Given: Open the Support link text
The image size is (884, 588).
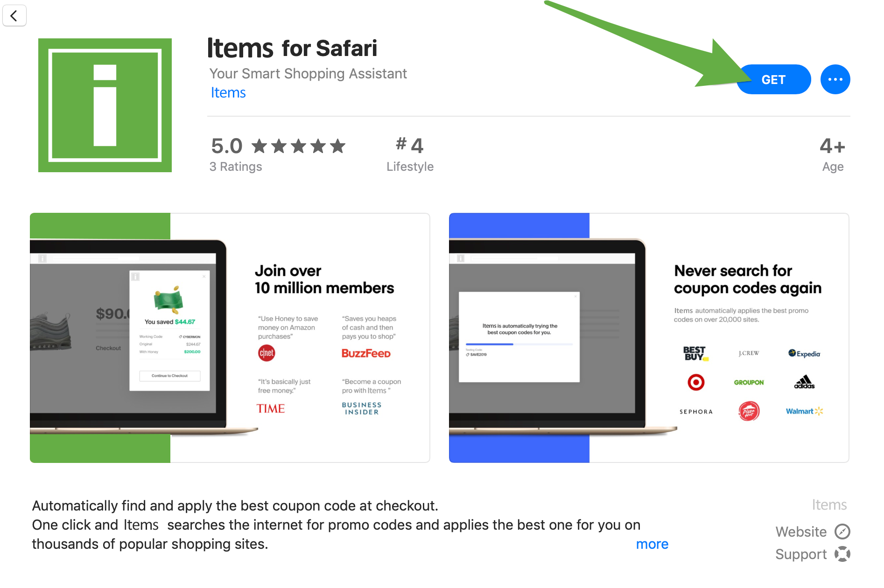Looking at the screenshot, I should (x=801, y=554).
